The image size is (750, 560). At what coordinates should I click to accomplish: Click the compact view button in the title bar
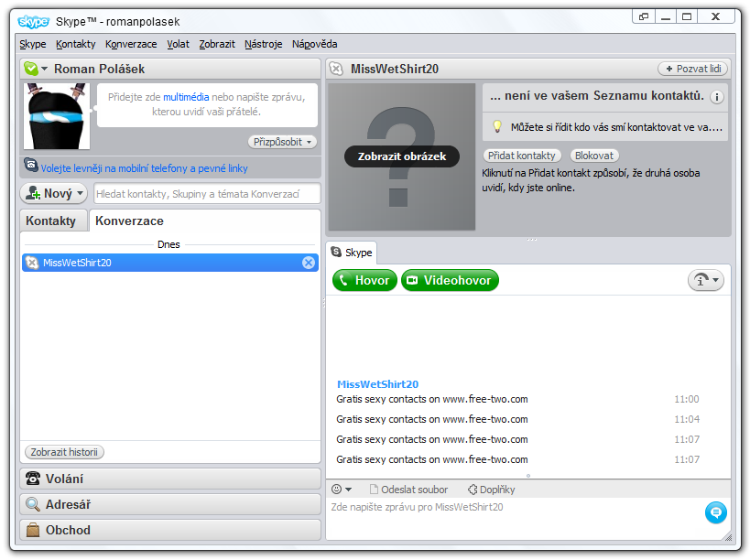coord(644,16)
